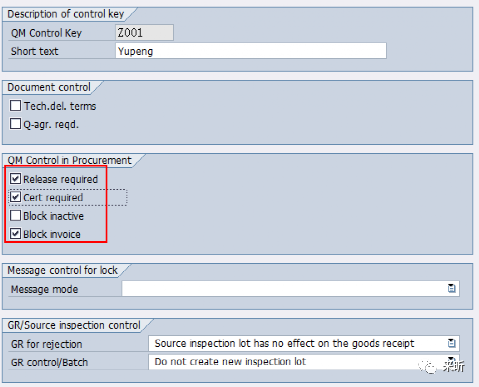Screen dimensions: 479x387
Task: Select the Message mode combo box
Action: point(290,288)
